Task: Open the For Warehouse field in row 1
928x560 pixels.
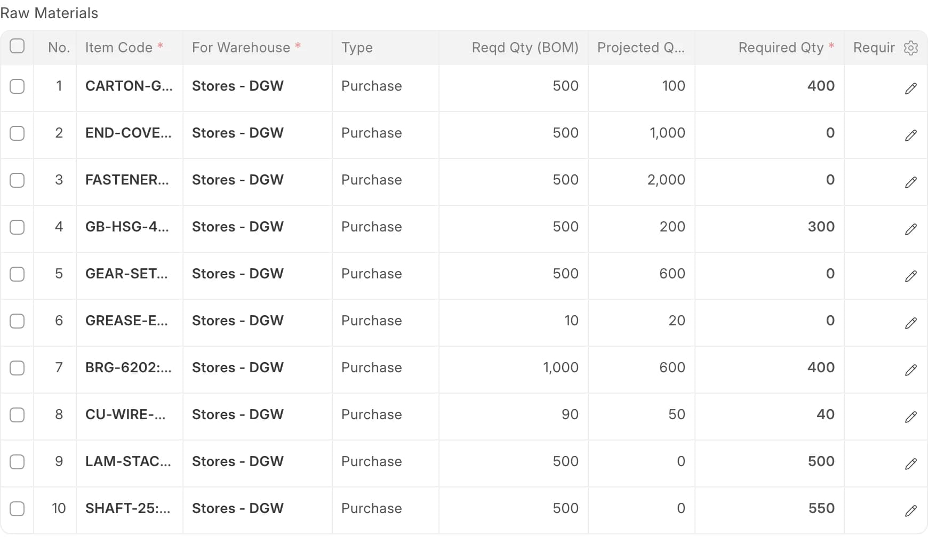Action: coord(258,86)
